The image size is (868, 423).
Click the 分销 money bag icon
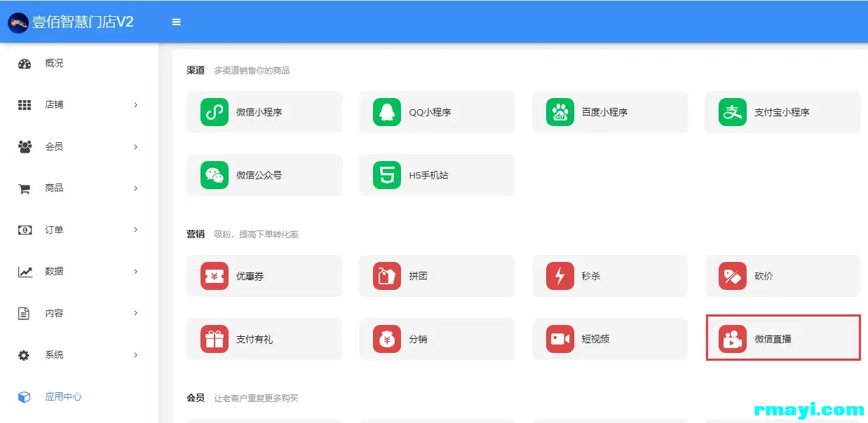coord(387,339)
